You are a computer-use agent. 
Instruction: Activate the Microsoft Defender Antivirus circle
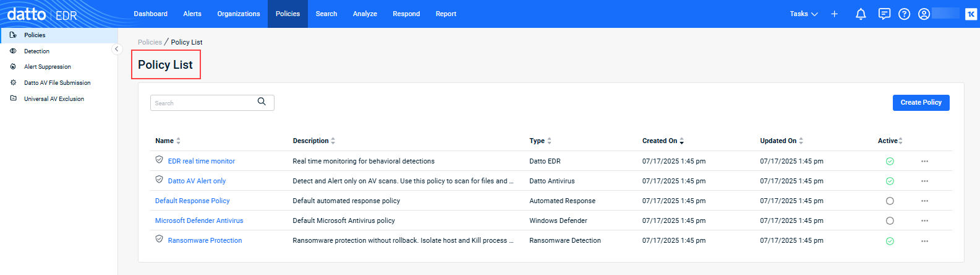pyautogui.click(x=890, y=220)
